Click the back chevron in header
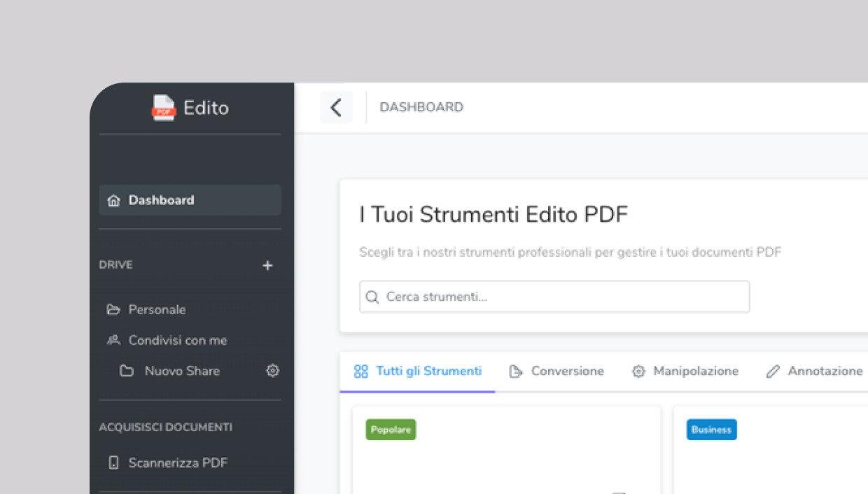Screen dimensions: 868x494 (336, 108)
